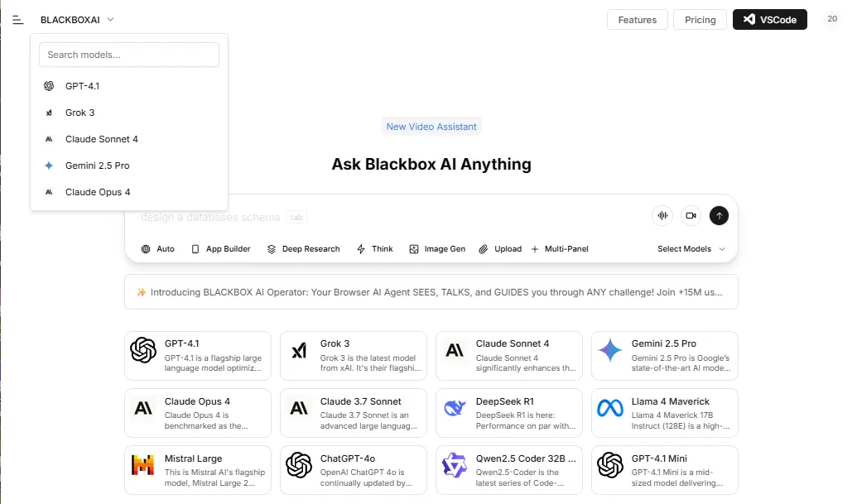
Task: Open the Select Models dropdown
Action: point(691,249)
